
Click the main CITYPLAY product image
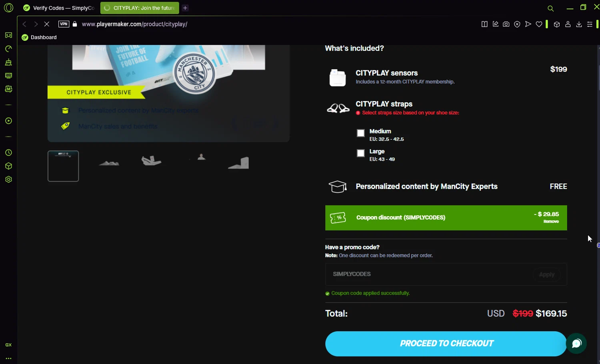click(x=168, y=93)
